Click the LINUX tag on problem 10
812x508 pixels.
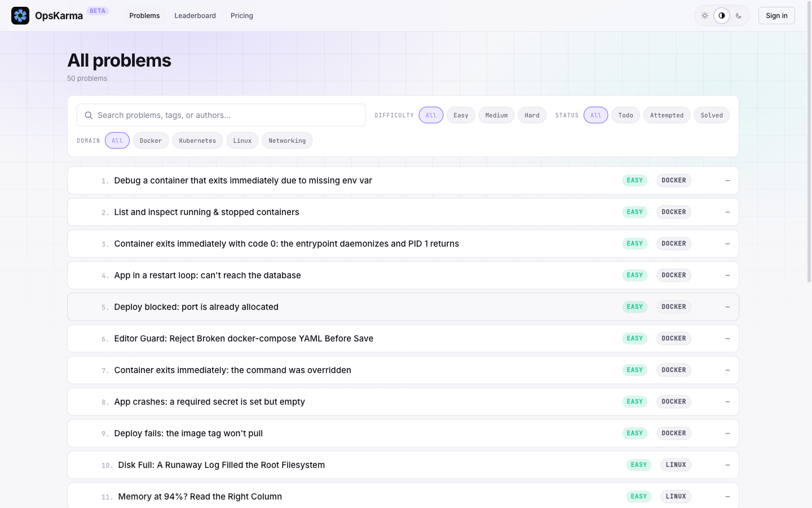[x=676, y=465]
